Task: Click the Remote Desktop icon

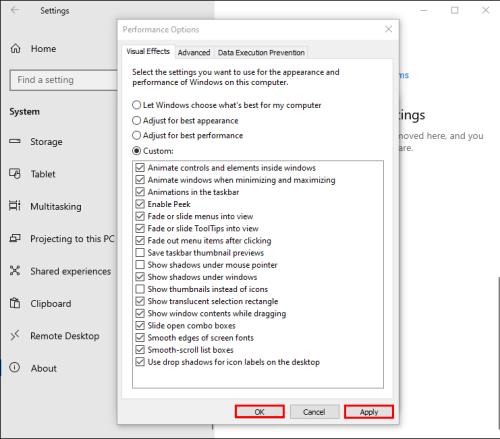Action: click(x=15, y=335)
